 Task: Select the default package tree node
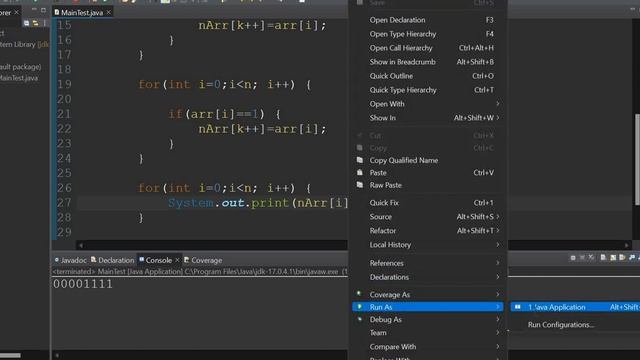[20, 67]
